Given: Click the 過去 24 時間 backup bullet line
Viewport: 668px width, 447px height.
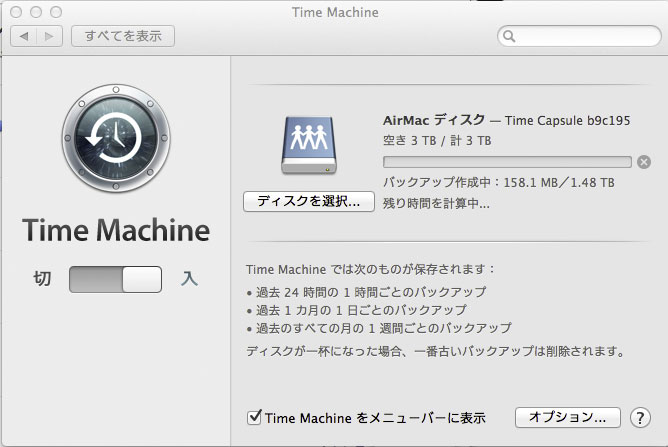Looking at the screenshot, I should 366,292.
